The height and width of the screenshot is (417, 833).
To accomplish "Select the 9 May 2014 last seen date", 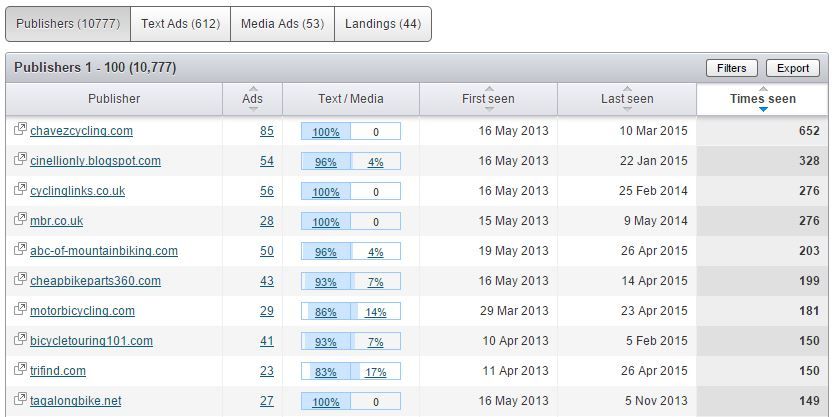I will [656, 221].
